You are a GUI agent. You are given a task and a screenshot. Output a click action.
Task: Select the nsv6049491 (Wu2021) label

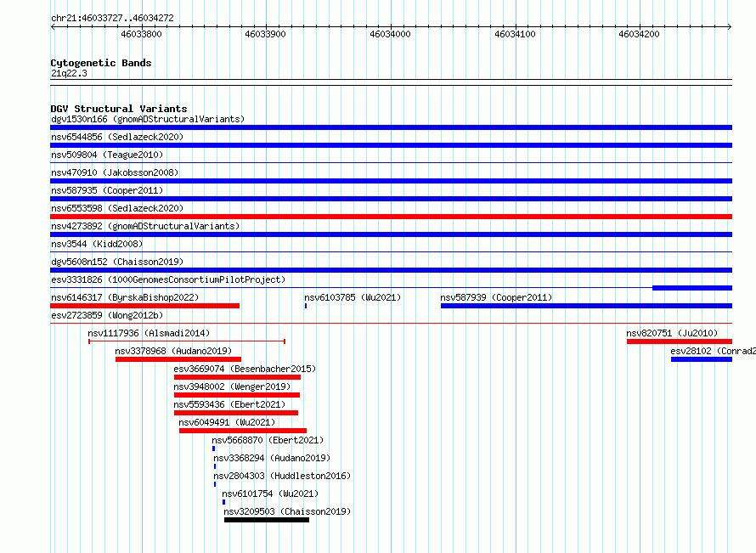(x=227, y=422)
